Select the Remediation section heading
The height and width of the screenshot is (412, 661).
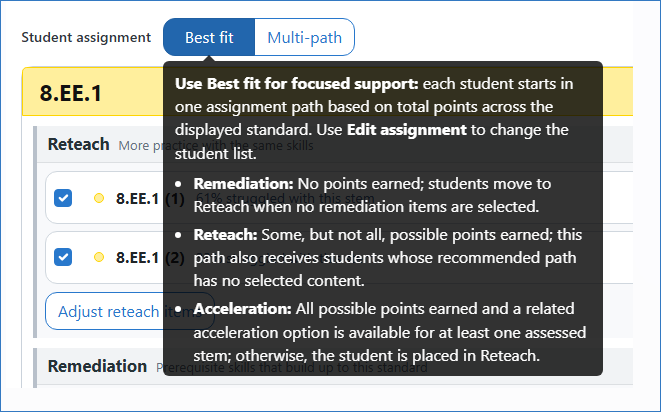97,366
